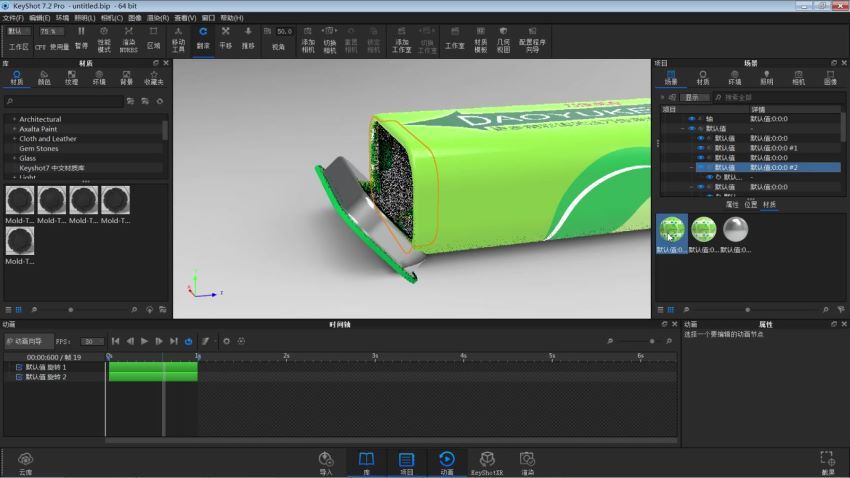Click 添加相机 add camera icon

[x=308, y=40]
